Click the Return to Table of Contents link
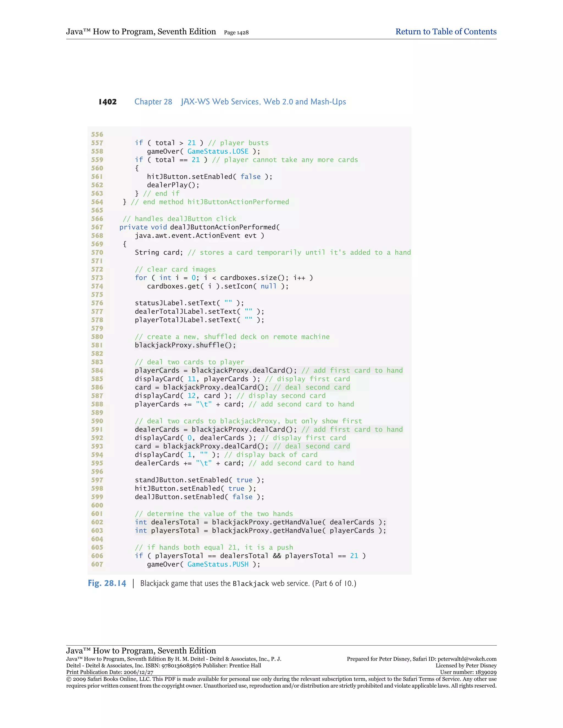This screenshot has width=563, height=728. [x=446, y=32]
